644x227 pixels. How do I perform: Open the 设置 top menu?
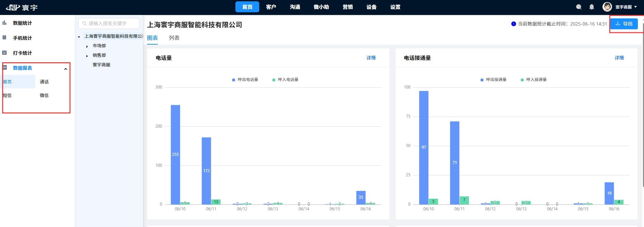[395, 7]
